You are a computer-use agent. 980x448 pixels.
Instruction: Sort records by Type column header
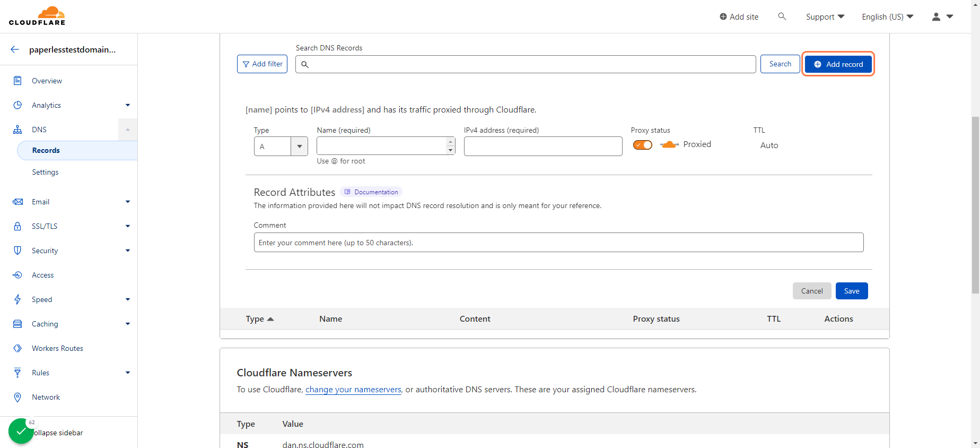coord(259,319)
